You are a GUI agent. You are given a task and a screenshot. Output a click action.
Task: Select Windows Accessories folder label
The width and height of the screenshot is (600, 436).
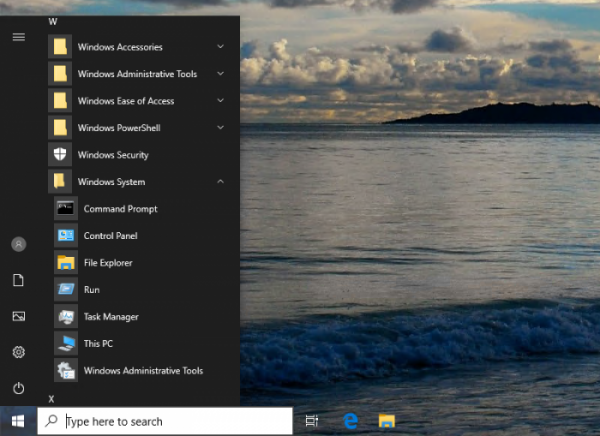click(120, 47)
